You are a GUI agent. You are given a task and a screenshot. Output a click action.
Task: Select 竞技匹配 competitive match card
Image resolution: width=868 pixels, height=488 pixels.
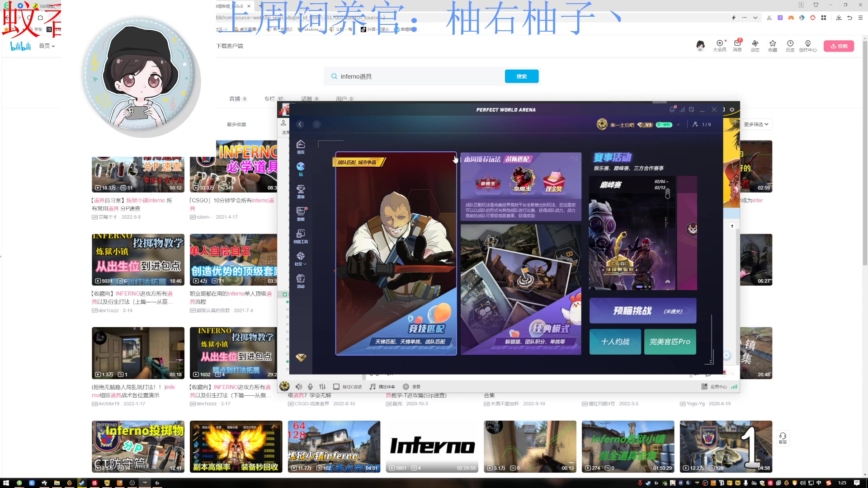click(x=396, y=253)
